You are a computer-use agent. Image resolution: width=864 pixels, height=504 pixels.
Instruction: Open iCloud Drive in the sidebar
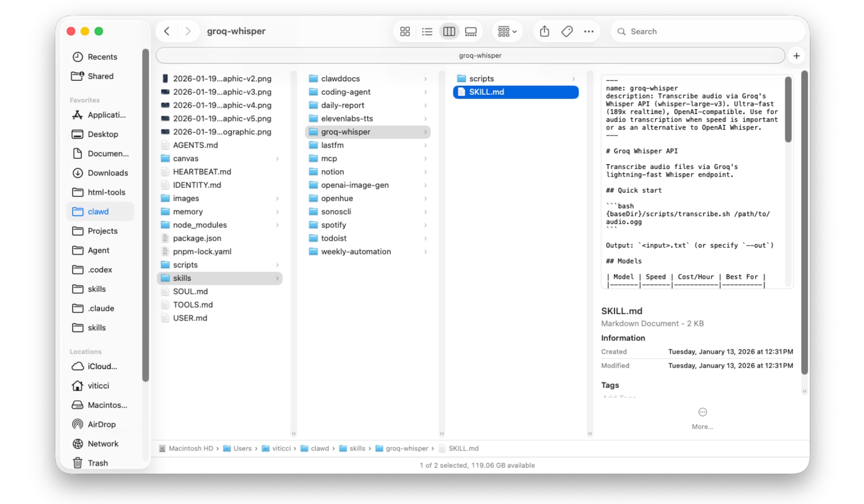[x=102, y=366]
